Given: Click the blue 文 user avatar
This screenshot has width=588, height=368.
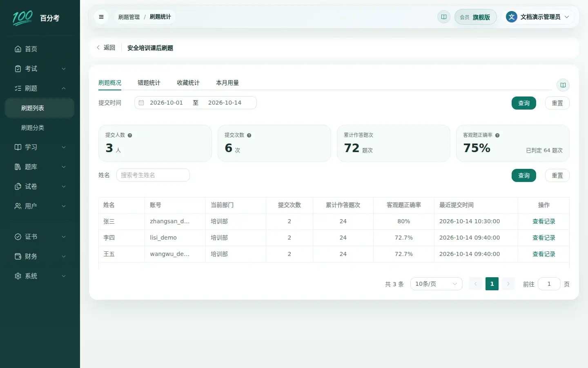Looking at the screenshot, I should (x=512, y=17).
